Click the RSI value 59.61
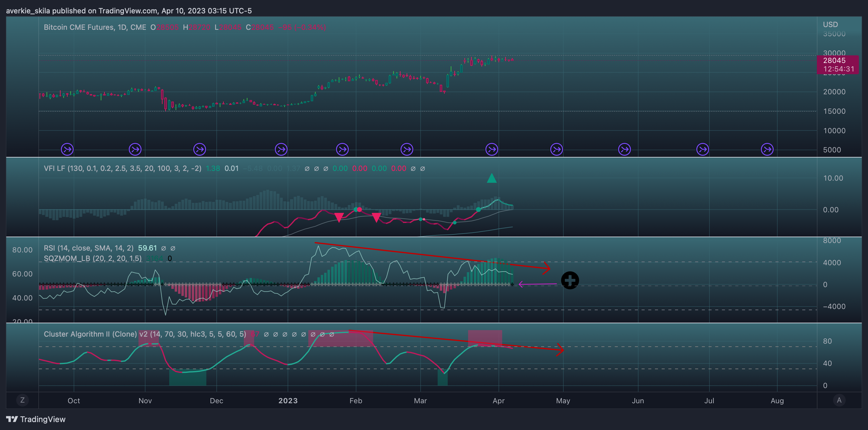 point(148,248)
